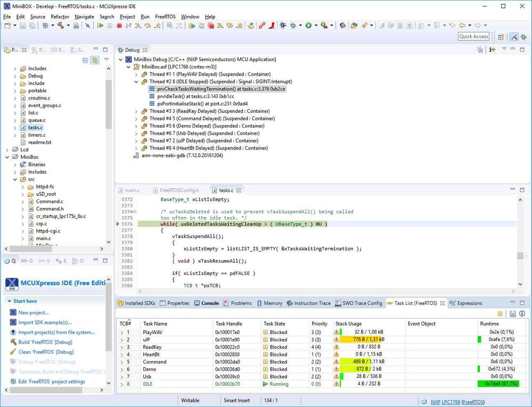The image size is (532, 407).
Task: Toggle Link with Editor in project explorer
Action: [x=94, y=61]
